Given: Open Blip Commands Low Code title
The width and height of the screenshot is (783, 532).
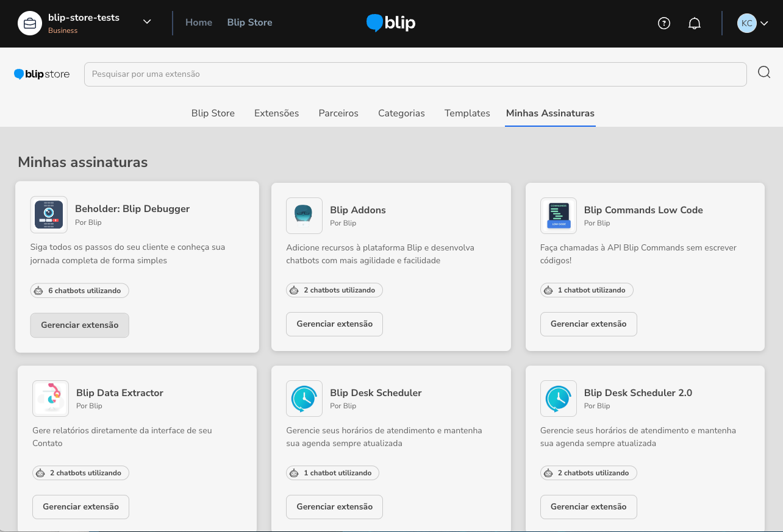Looking at the screenshot, I should (643, 210).
